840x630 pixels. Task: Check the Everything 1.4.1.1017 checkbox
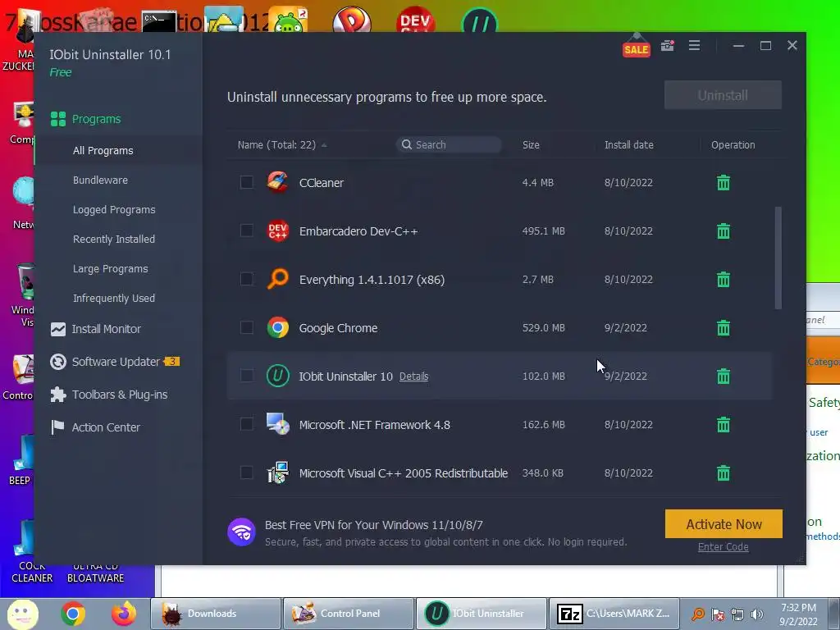pos(246,279)
